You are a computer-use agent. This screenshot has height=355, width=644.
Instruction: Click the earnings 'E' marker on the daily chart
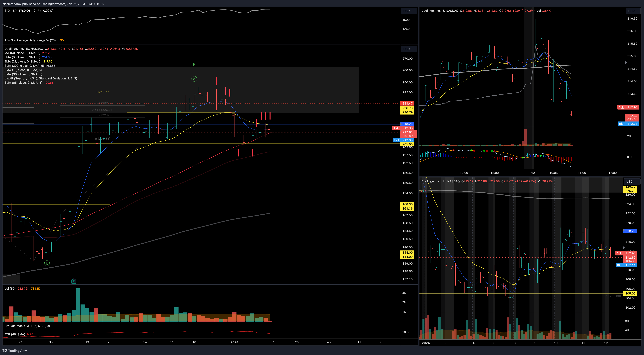click(74, 281)
